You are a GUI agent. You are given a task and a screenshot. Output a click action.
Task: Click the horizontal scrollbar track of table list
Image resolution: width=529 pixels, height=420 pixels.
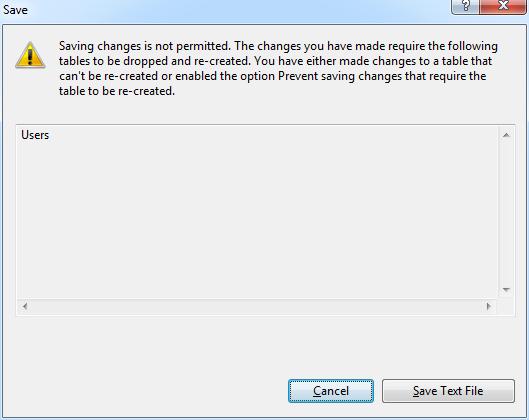257,306
